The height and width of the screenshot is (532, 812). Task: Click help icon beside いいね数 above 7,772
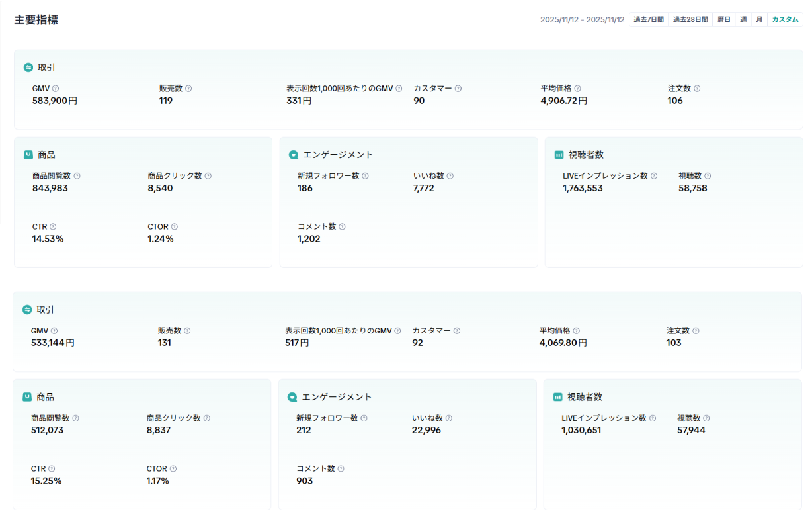click(450, 176)
